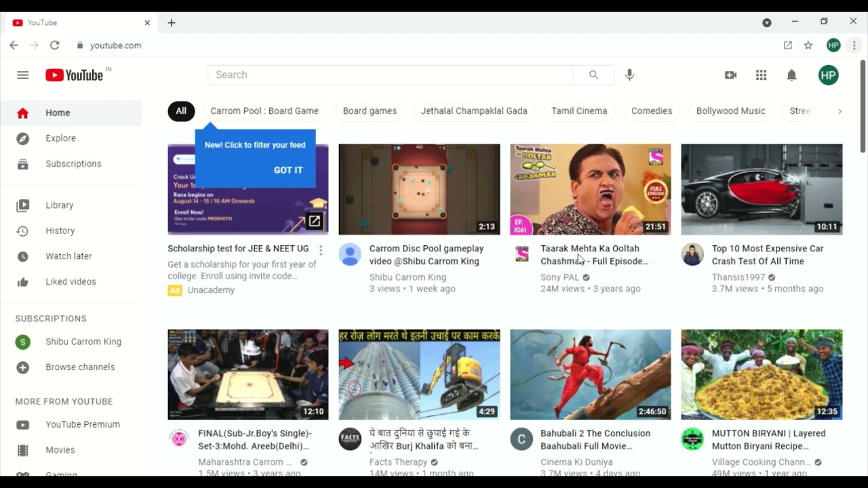Open History in the sidebar
The height and width of the screenshot is (488, 868).
tap(71, 231)
